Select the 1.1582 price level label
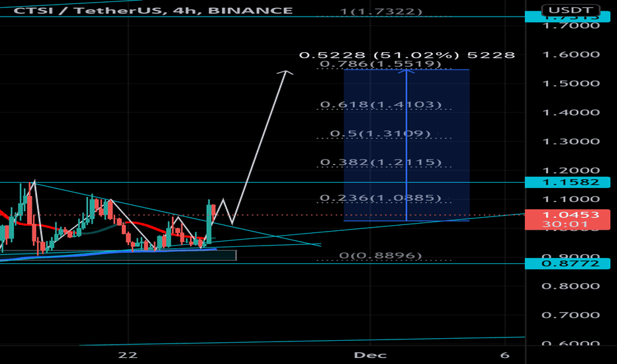617x364 pixels. coord(567,182)
